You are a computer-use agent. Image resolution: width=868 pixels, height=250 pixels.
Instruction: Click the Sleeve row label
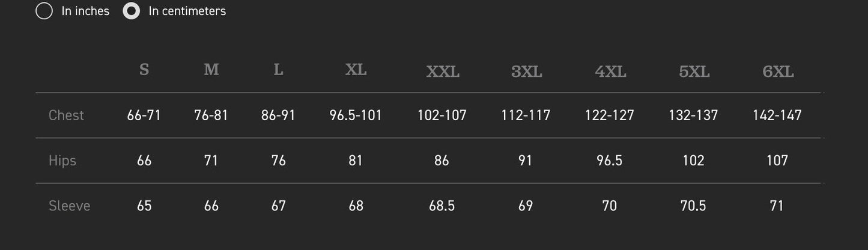click(69, 206)
